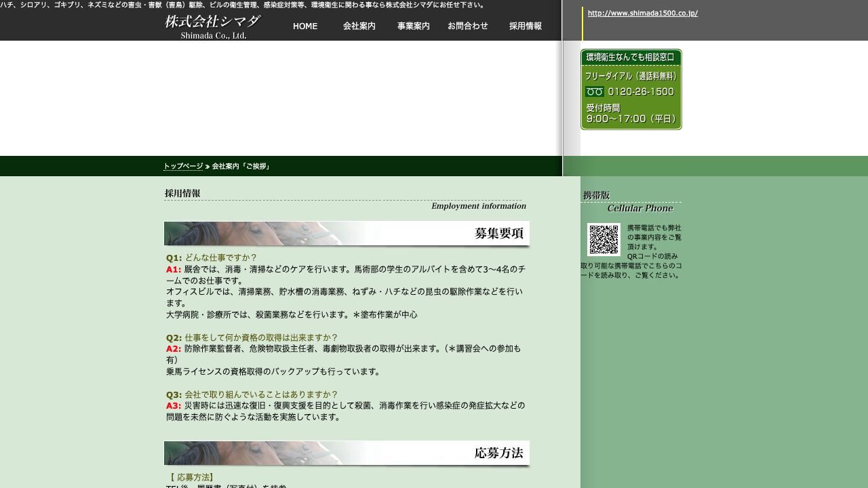Click the A1: answer label
The image size is (868, 488).
click(x=174, y=269)
